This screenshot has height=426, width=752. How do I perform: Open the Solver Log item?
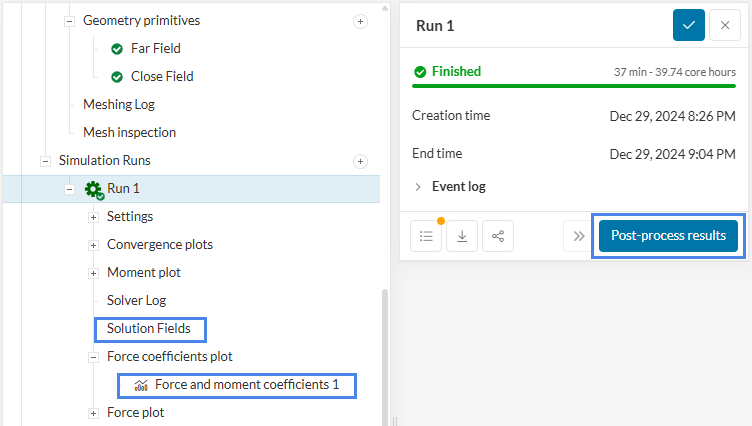(x=136, y=300)
